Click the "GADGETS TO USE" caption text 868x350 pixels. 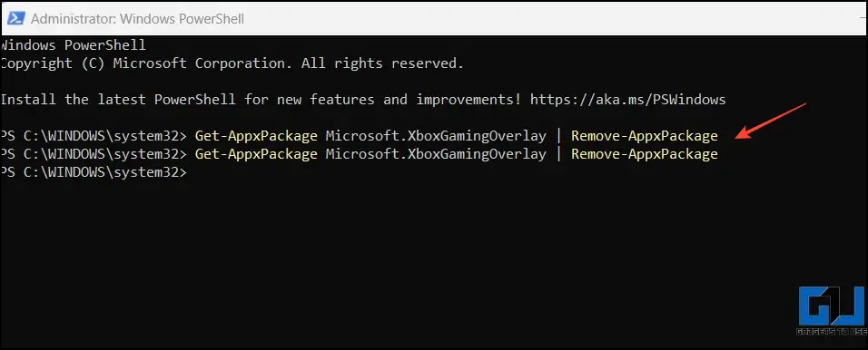point(833,332)
